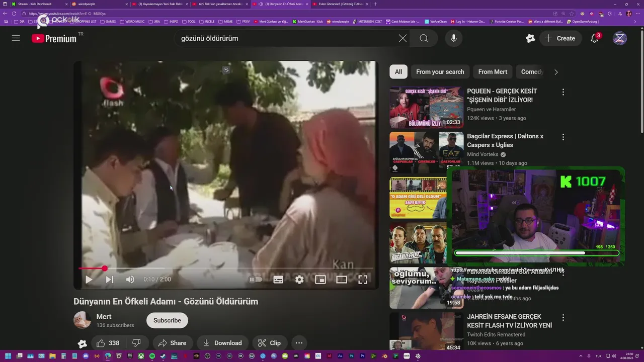Open the Mert channel name link
644x362 pixels.
click(104, 317)
